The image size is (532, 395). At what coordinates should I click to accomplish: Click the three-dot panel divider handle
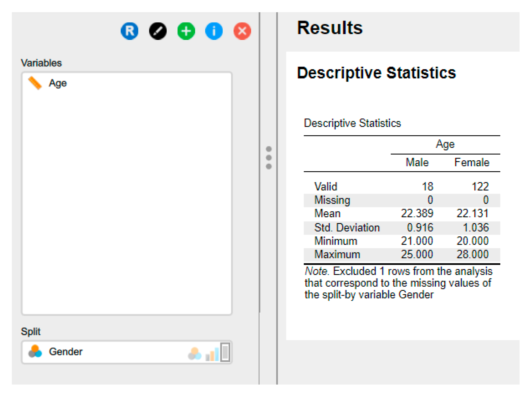coord(269,158)
